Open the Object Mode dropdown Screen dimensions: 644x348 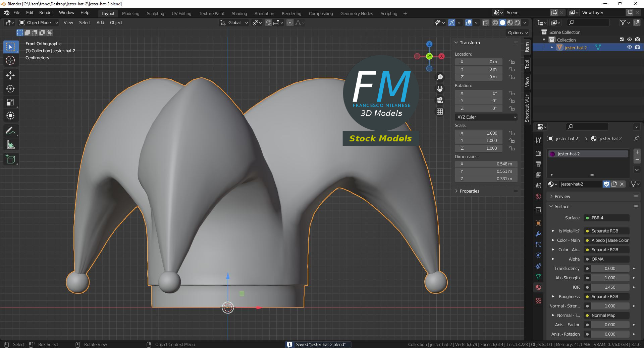coord(39,23)
